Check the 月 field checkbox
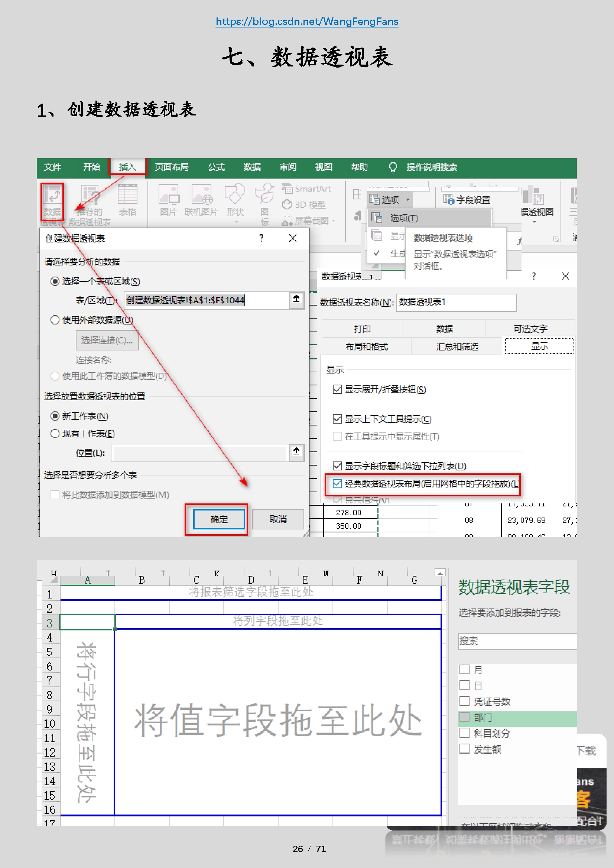The image size is (614, 868). [465, 669]
